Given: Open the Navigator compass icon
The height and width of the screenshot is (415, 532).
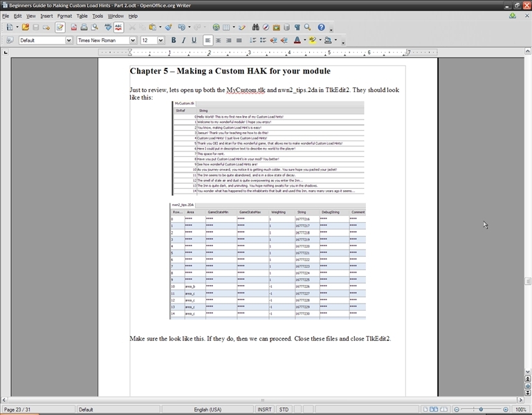Looking at the screenshot, I should [266, 28].
